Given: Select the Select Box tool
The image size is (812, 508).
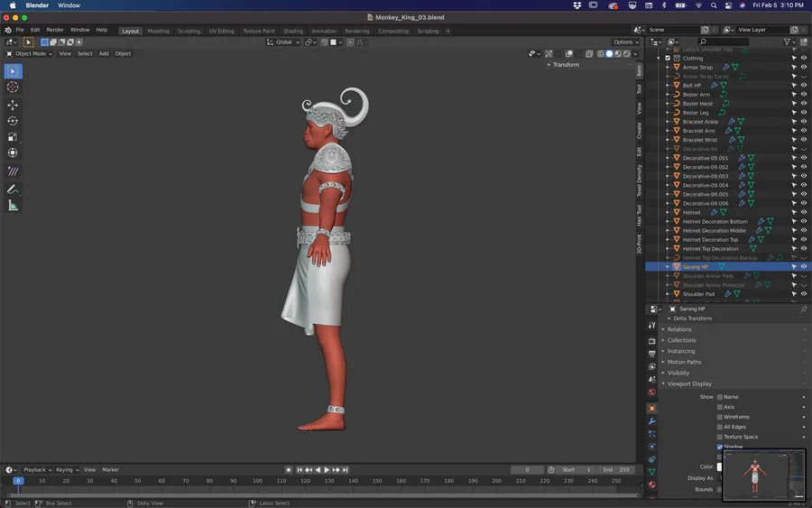Looking at the screenshot, I should tap(13, 71).
